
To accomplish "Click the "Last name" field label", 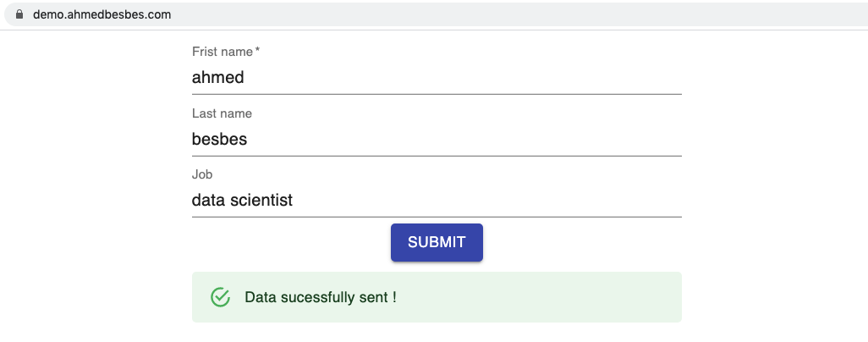I will pyautogui.click(x=222, y=113).
